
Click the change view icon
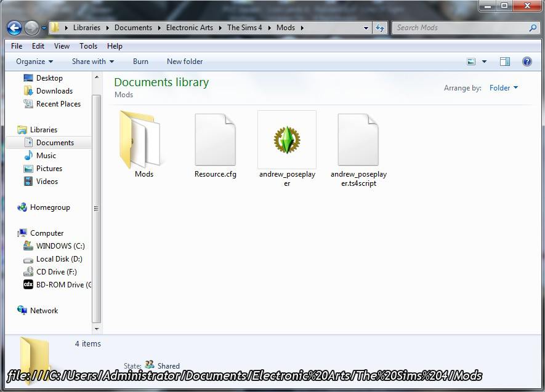(471, 62)
